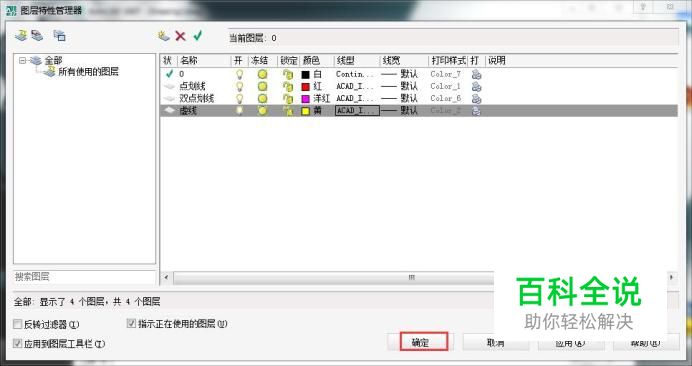Click the lock icon for the 双点划线 layer

(288, 98)
